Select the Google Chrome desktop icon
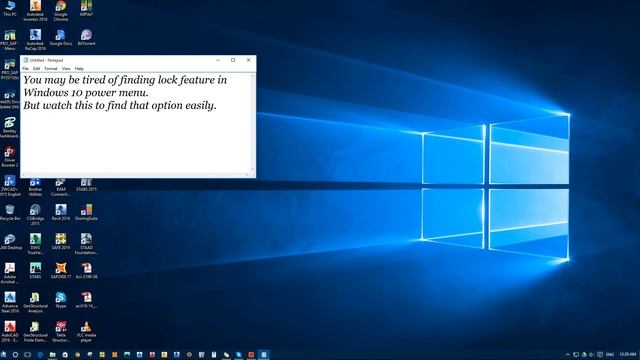Viewport: 640px width, 360px height. click(x=61, y=11)
